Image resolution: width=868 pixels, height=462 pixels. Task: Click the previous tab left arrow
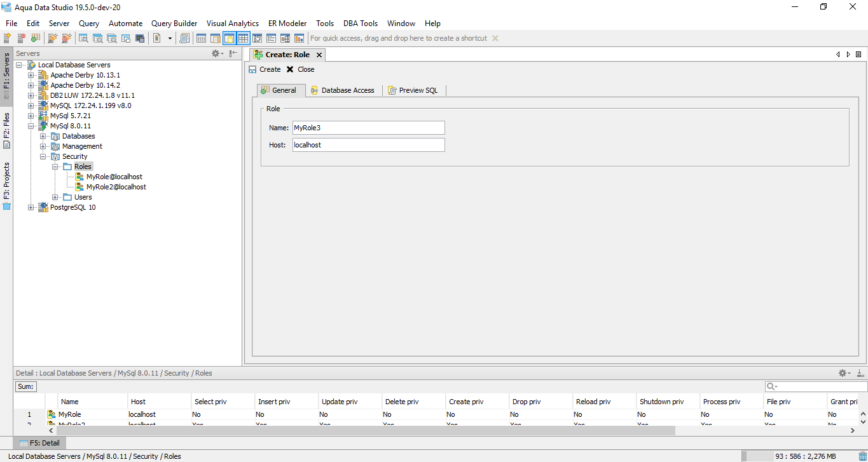838,55
